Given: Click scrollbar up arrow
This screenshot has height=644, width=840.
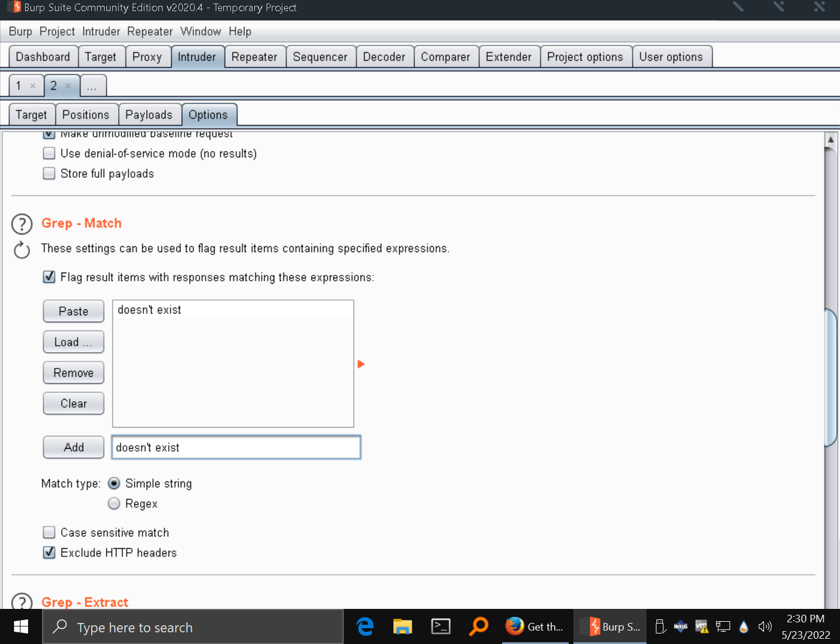Looking at the screenshot, I should click(x=831, y=140).
